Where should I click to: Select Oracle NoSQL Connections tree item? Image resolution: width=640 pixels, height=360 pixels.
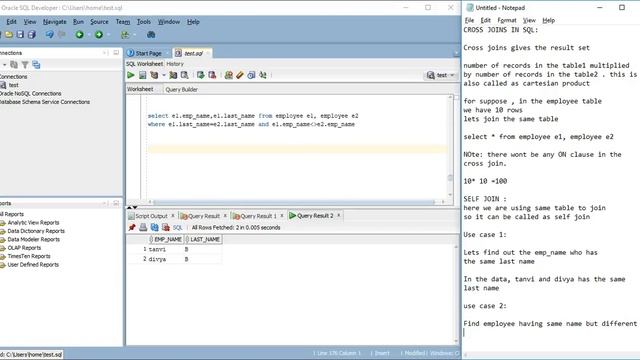(x=30, y=93)
